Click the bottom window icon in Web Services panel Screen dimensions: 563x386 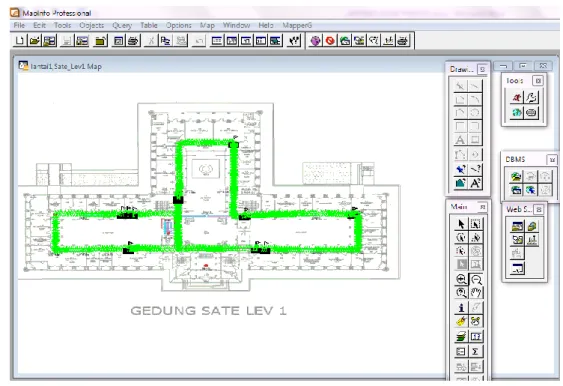tap(517, 268)
